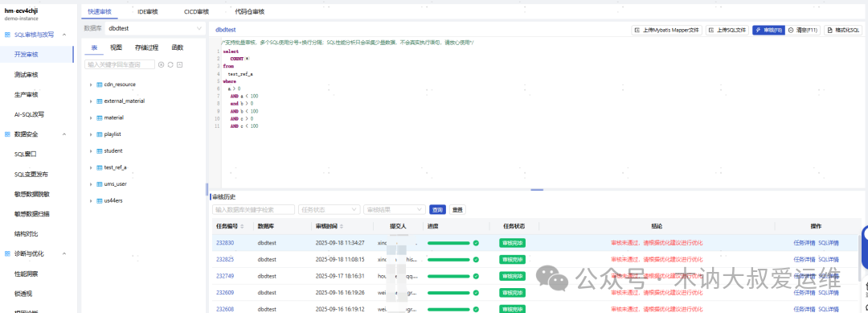Sort by 审核时间 using its sort arrows
Screen dimensions: 868x313
[342, 226]
